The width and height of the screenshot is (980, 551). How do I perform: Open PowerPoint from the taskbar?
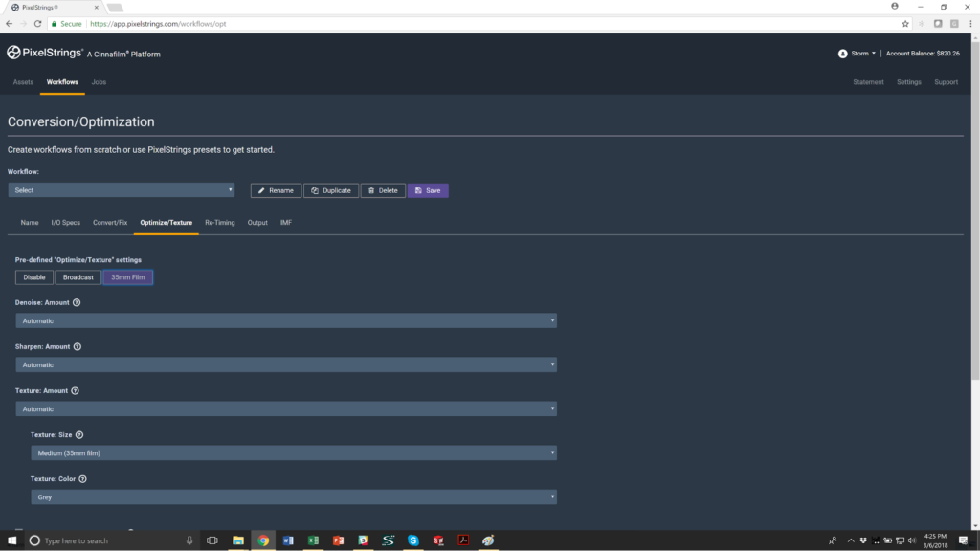coord(338,540)
